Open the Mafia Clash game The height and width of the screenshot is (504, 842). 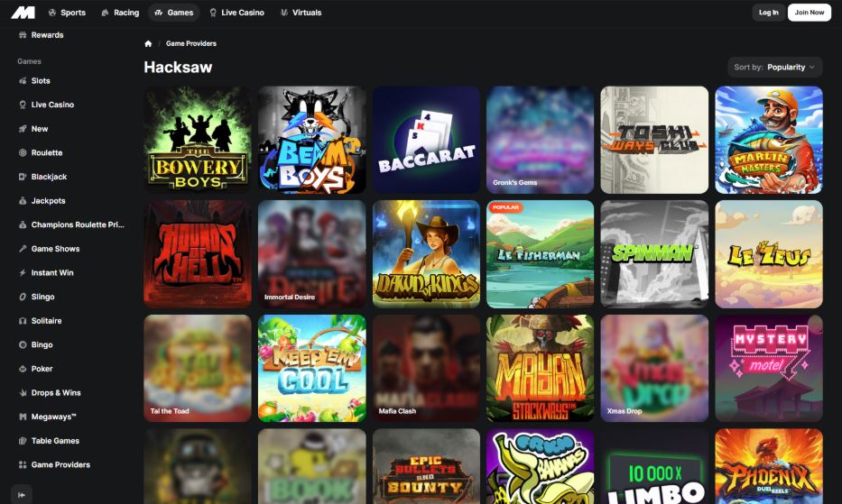point(426,368)
